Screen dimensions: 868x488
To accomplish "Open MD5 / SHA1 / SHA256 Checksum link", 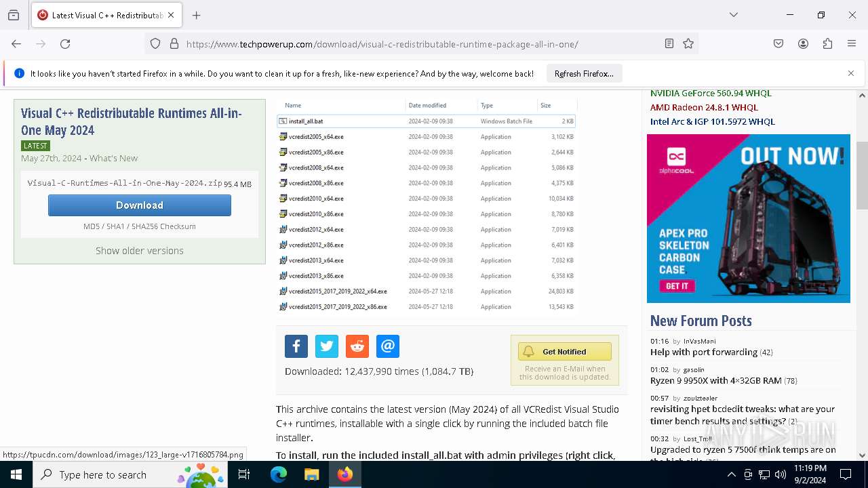I will [140, 226].
